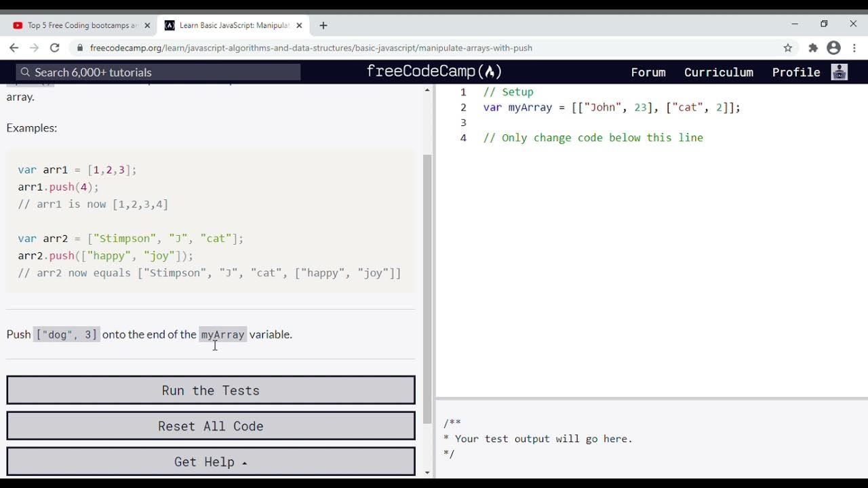Click the padlock site info icon
This screenshot has width=868, height=488.
click(x=80, y=48)
